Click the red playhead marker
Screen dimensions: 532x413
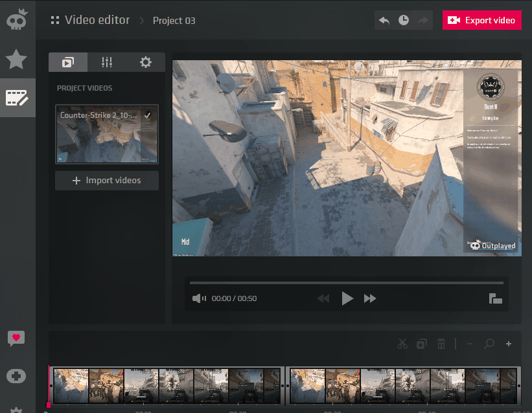click(x=49, y=404)
